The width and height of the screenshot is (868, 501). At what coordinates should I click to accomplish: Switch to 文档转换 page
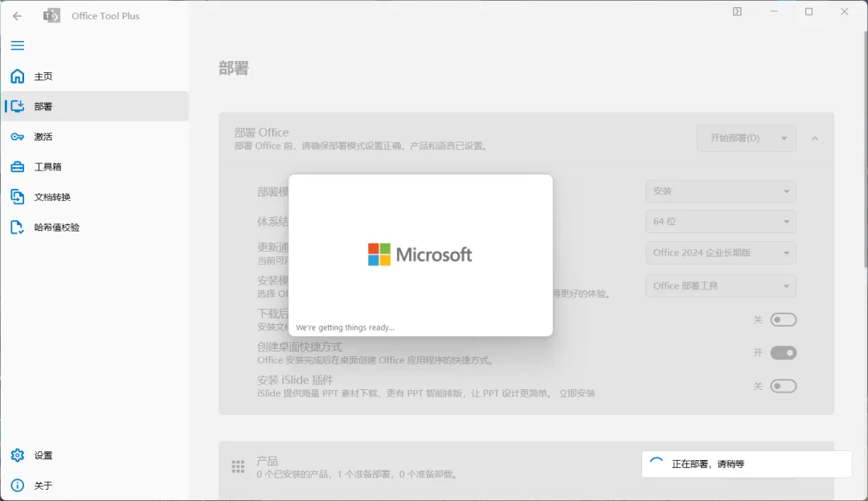(x=95, y=197)
